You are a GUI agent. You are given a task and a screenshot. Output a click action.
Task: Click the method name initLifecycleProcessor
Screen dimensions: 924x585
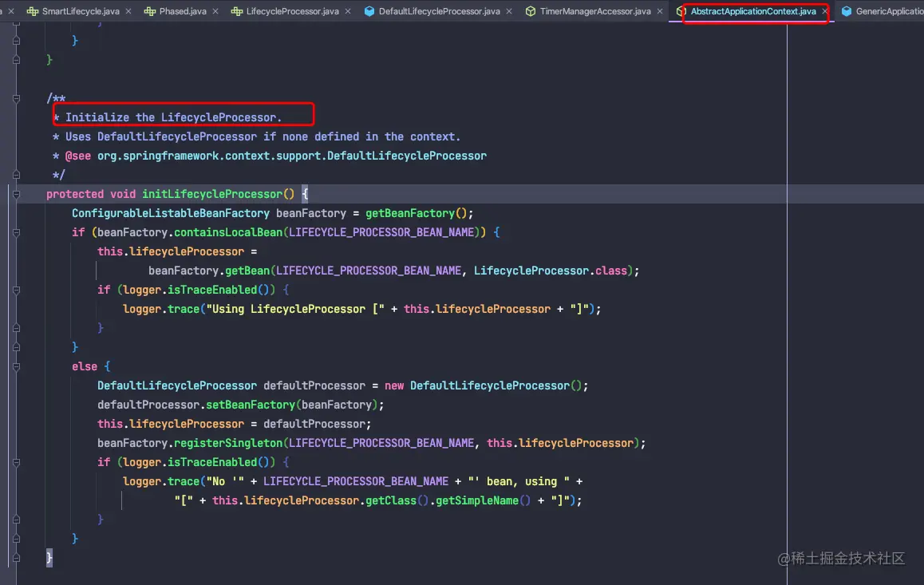point(212,194)
